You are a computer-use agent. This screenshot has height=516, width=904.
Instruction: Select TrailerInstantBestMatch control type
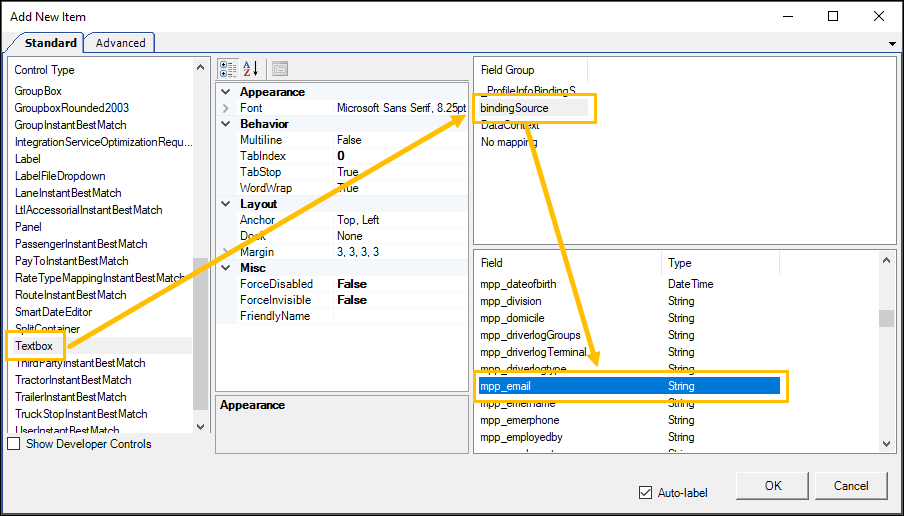71,397
